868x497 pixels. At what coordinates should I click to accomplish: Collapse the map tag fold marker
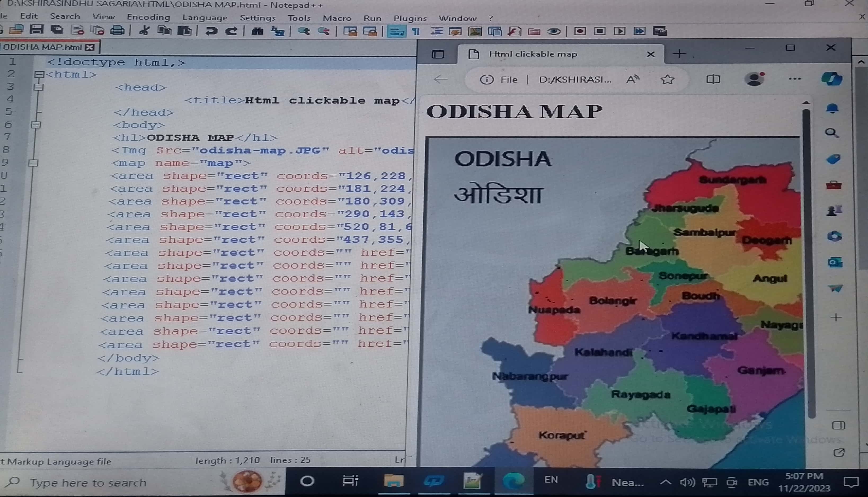[x=33, y=163]
